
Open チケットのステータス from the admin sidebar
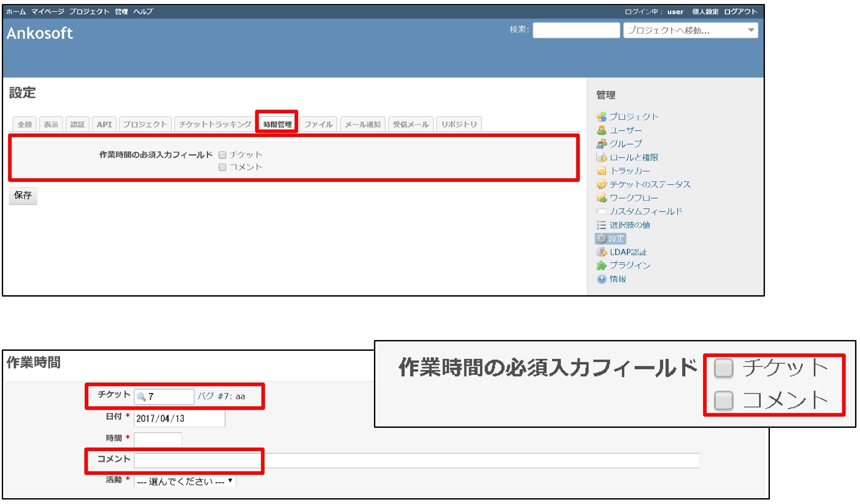[x=602, y=184]
